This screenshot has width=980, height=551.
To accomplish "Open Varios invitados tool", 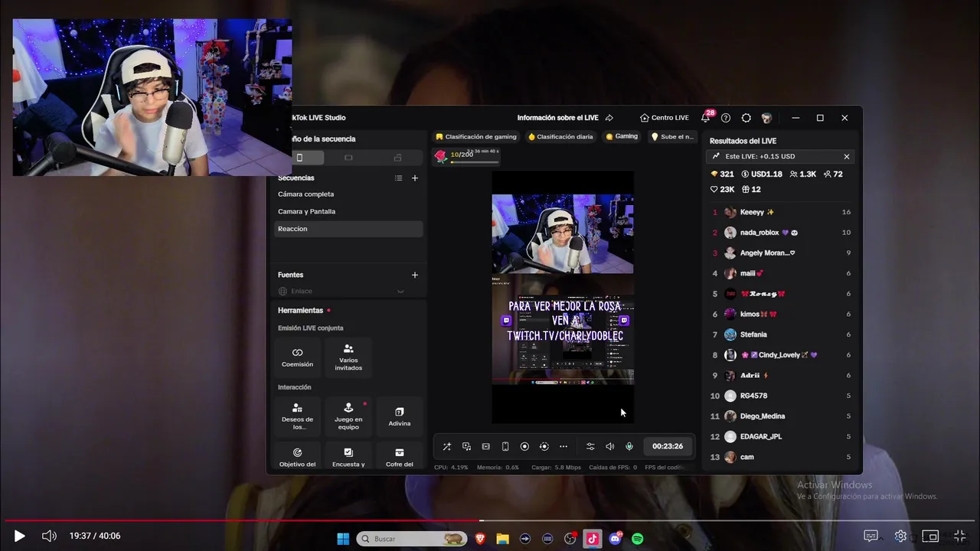I will 348,357.
